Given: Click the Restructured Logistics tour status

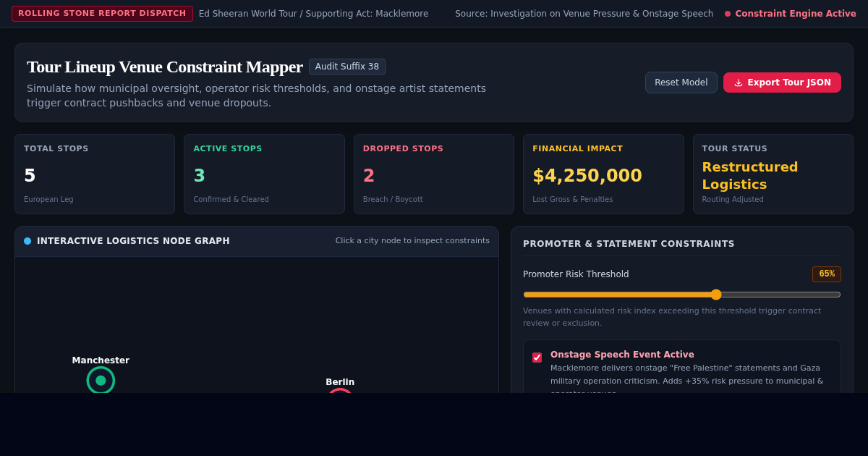Looking at the screenshot, I should pyautogui.click(x=750, y=175).
